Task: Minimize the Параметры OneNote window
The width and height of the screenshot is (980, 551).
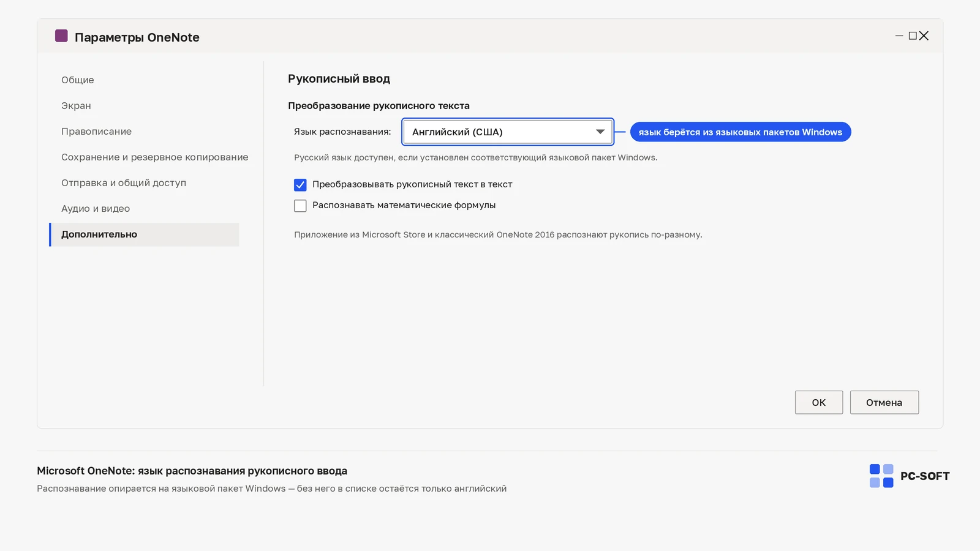Action: click(x=899, y=36)
